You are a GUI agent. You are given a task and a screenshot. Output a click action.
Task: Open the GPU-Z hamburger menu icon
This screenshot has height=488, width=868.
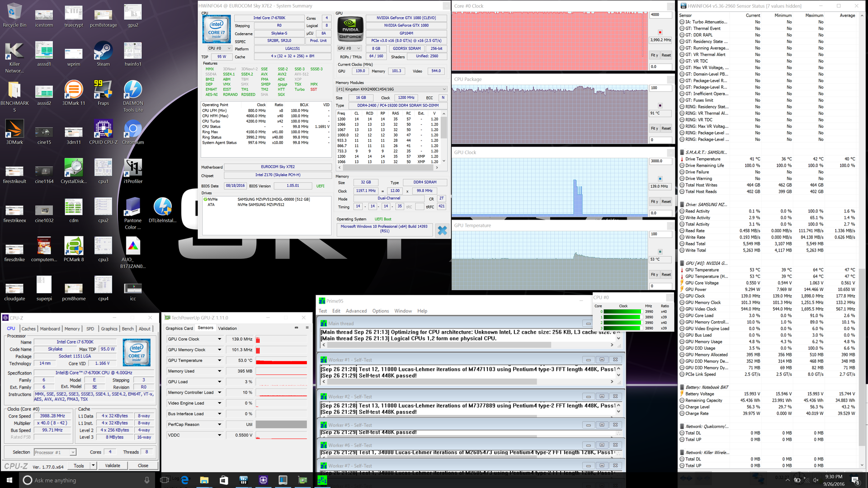click(x=307, y=328)
